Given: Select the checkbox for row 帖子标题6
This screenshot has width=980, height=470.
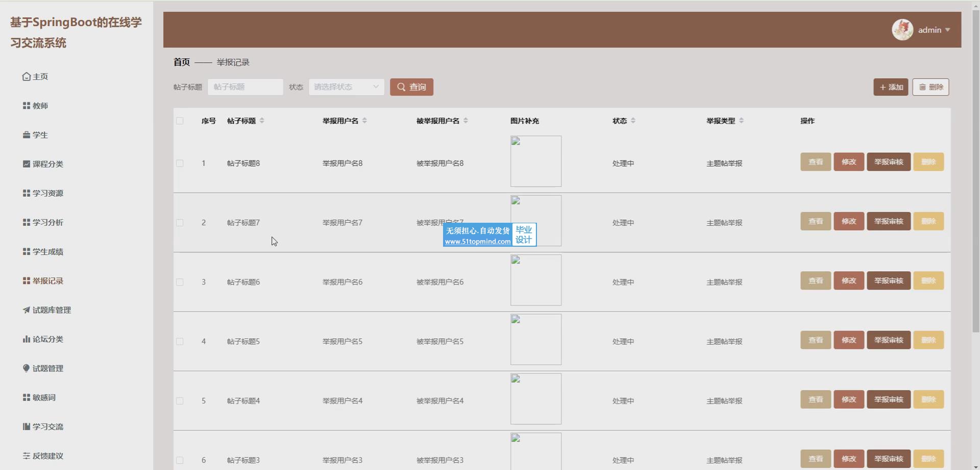Looking at the screenshot, I should 180,282.
